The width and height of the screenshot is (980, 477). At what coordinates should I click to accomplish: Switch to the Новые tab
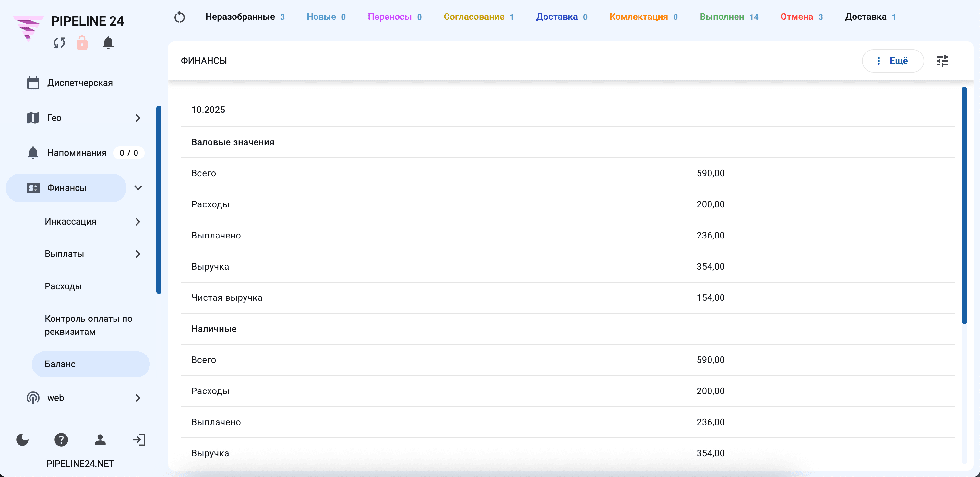pos(326,17)
